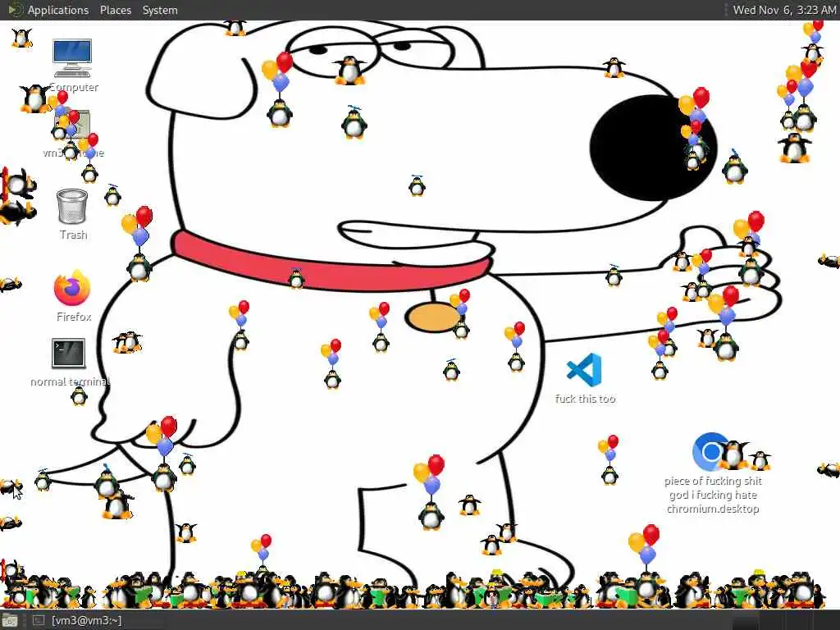Click the MATE logo on Applications menu

(15, 10)
